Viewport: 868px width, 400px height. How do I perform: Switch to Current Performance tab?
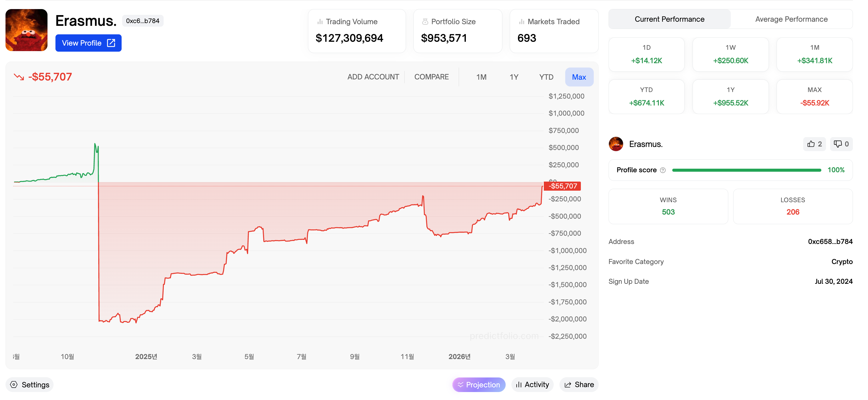tap(669, 19)
